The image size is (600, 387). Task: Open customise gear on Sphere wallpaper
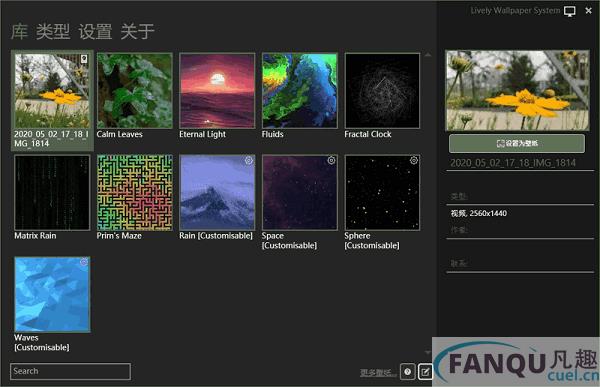click(x=414, y=161)
